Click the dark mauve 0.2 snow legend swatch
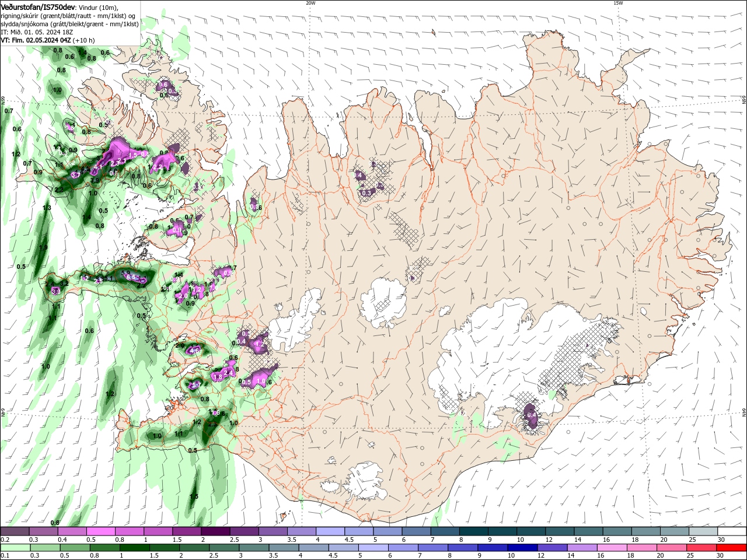 point(15,531)
